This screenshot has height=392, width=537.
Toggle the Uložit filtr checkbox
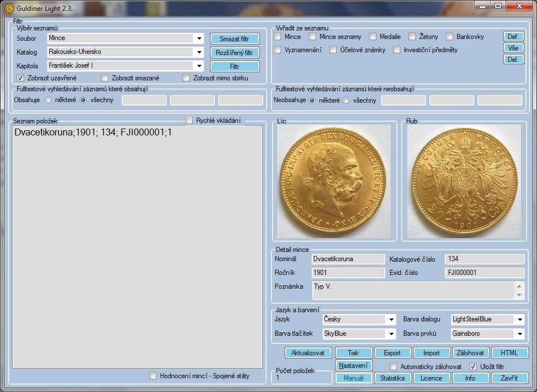(x=473, y=367)
